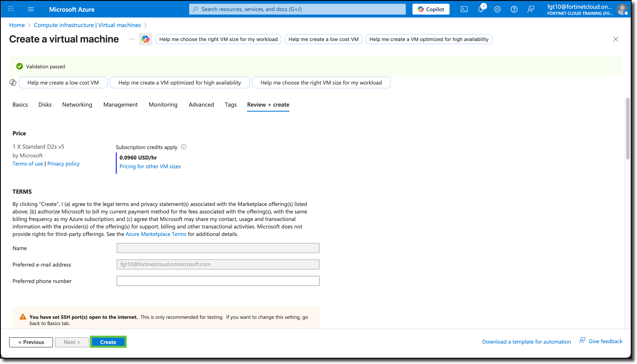637x364 pixels.
Task: Click the Copilot icon beside the suggestion chips
Action: (13, 82)
